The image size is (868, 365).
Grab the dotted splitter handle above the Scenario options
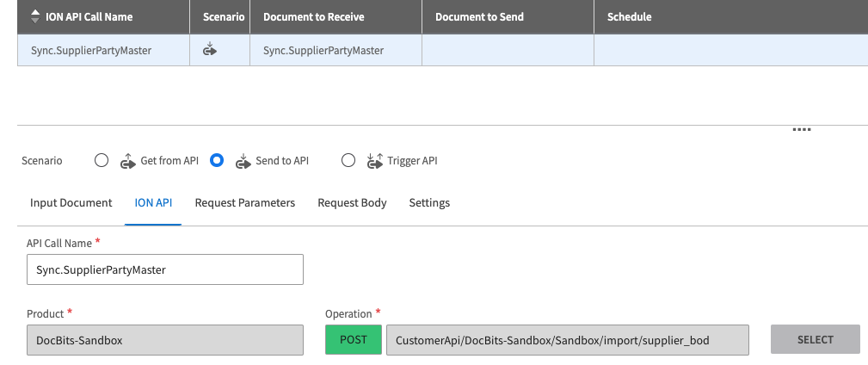click(801, 129)
